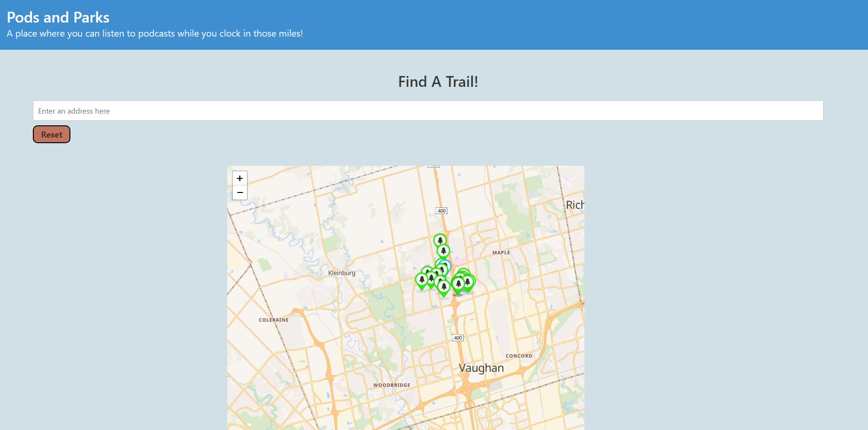Pick the southernmost green tree marker
The image size is (868, 430).
(x=444, y=287)
